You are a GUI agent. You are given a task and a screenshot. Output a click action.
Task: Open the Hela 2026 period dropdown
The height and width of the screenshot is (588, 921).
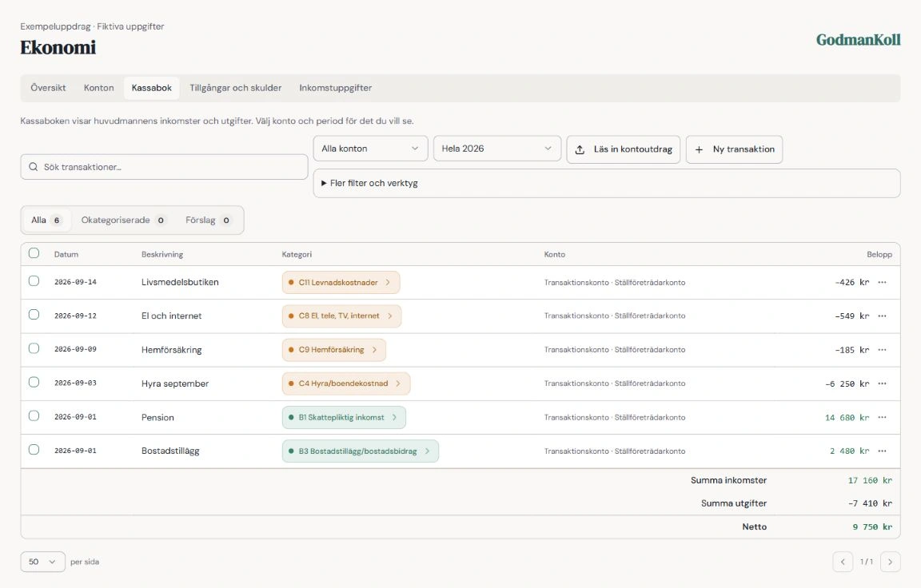click(x=497, y=149)
